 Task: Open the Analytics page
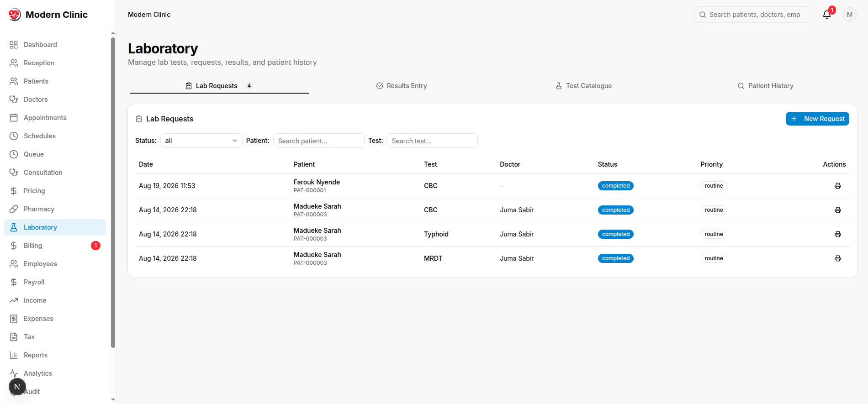pos(54,373)
